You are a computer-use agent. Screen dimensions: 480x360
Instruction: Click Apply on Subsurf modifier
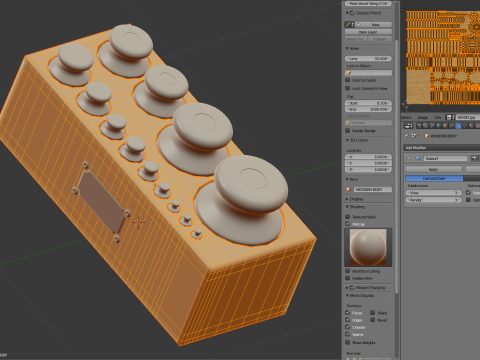pyautogui.click(x=434, y=169)
